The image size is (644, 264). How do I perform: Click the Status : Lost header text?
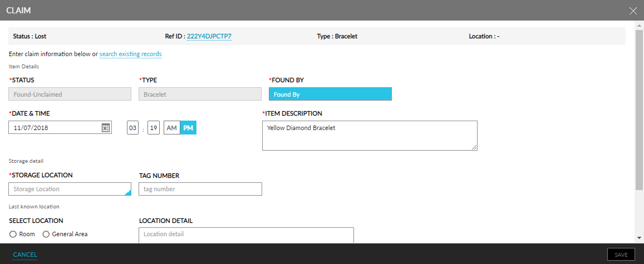[30, 36]
